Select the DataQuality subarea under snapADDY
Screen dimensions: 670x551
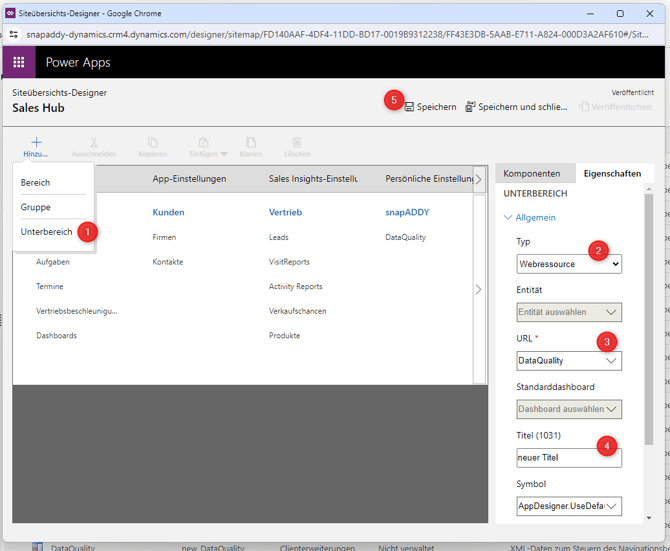point(407,238)
